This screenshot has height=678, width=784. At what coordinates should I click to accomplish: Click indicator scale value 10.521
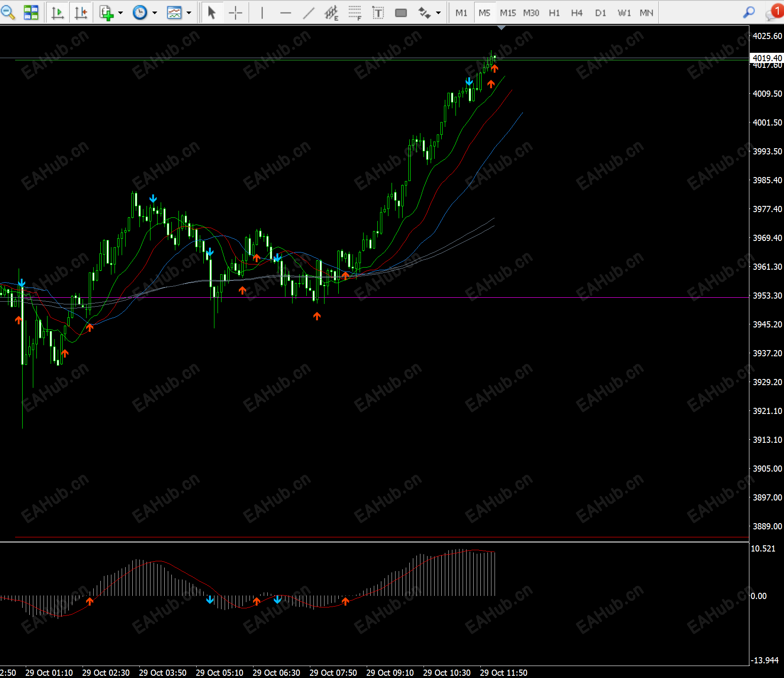(x=763, y=548)
